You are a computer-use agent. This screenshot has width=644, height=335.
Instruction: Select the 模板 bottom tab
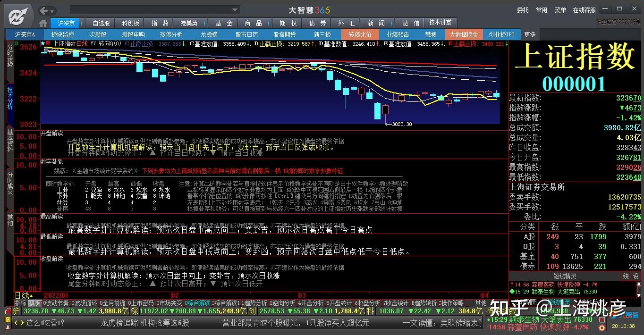(34, 303)
